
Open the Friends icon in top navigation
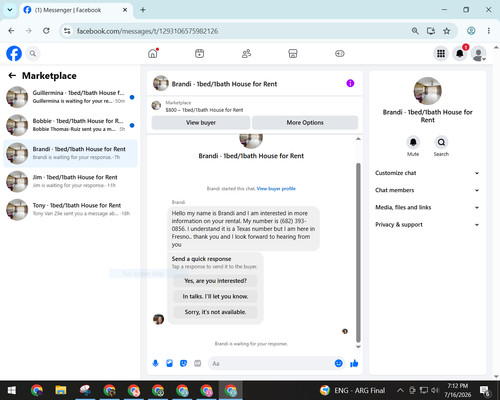tap(246, 53)
